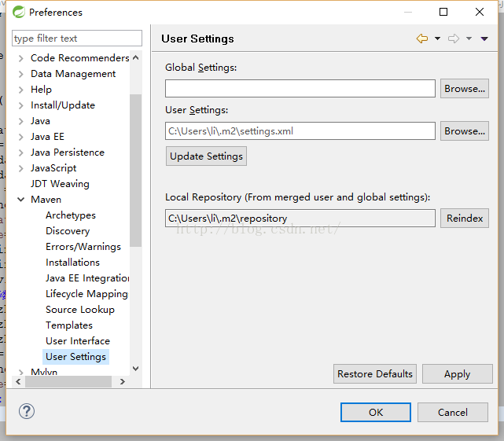The width and height of the screenshot is (504, 441).
Task: Click the Update Settings button
Action: click(206, 156)
